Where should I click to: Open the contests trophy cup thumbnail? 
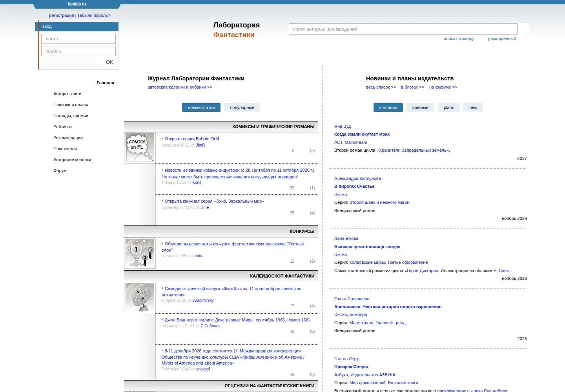(x=140, y=253)
